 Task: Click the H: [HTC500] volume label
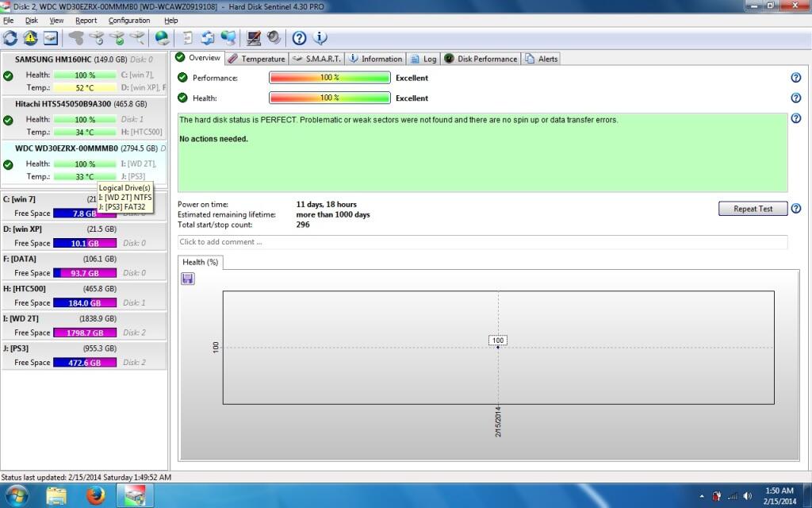pyautogui.click(x=25, y=289)
